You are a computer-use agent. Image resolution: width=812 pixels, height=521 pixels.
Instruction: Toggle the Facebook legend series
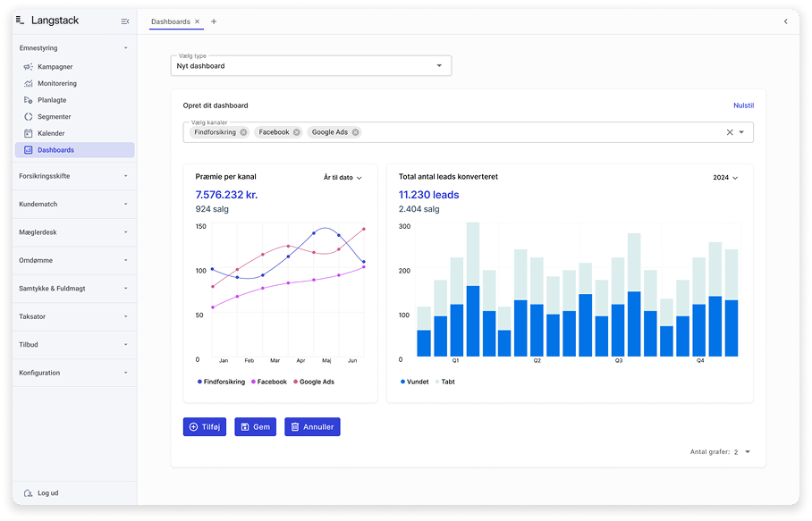click(x=269, y=382)
